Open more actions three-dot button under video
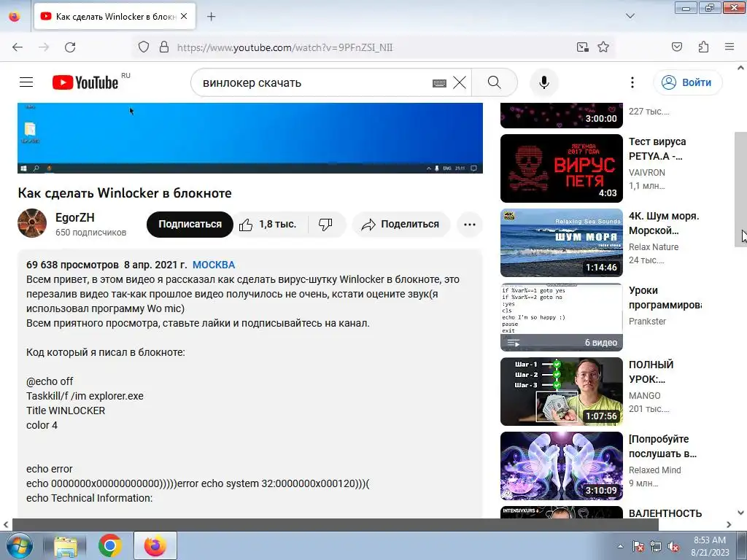747x560 pixels. pos(470,225)
